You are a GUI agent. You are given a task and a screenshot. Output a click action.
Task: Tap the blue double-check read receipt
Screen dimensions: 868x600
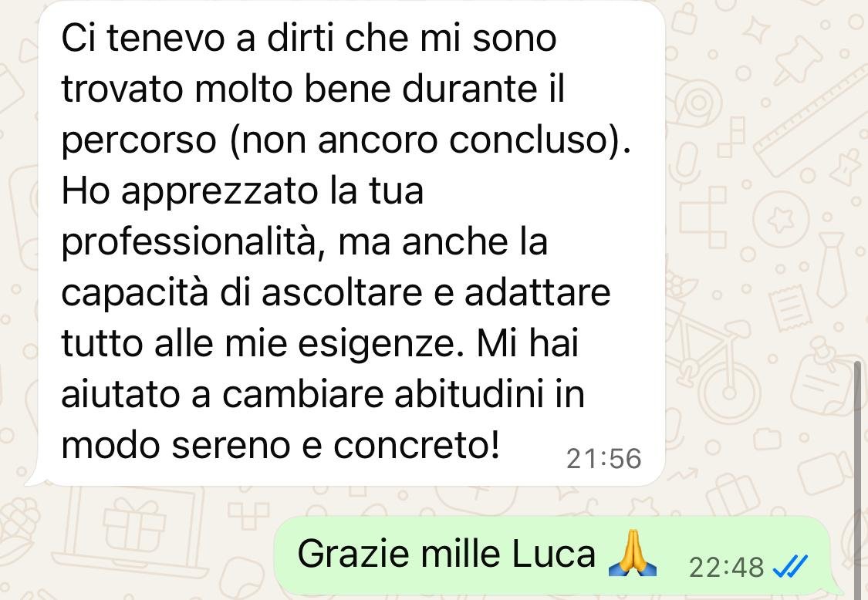click(x=790, y=566)
